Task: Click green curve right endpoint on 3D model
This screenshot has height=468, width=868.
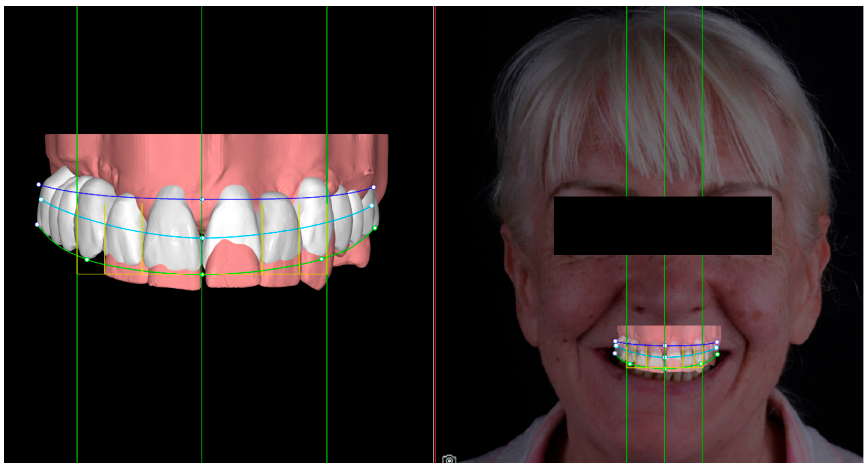Action: coord(375,228)
